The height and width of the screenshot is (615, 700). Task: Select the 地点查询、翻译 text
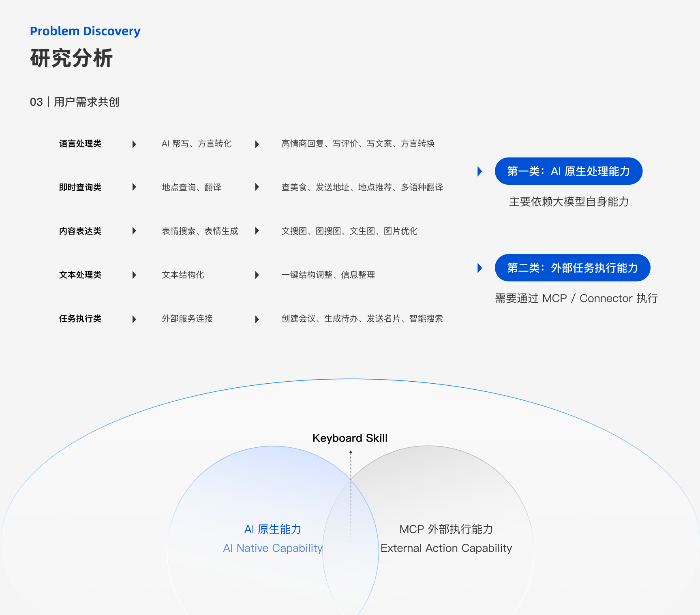click(192, 187)
